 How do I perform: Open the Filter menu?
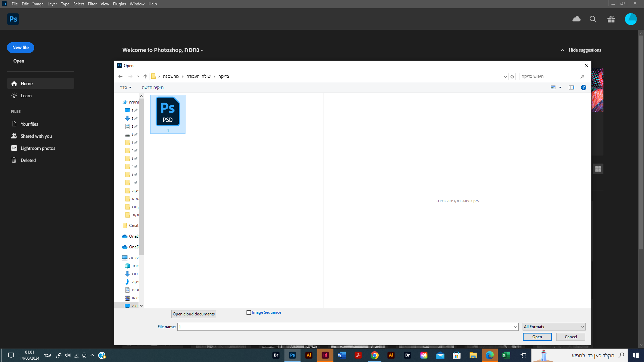pyautogui.click(x=92, y=4)
